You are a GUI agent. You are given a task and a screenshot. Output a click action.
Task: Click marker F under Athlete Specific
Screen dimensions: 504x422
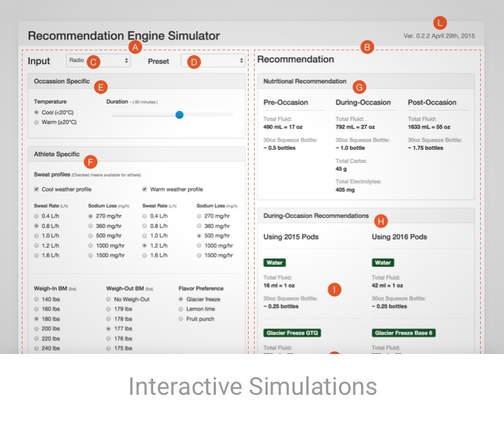pyautogui.click(x=89, y=162)
